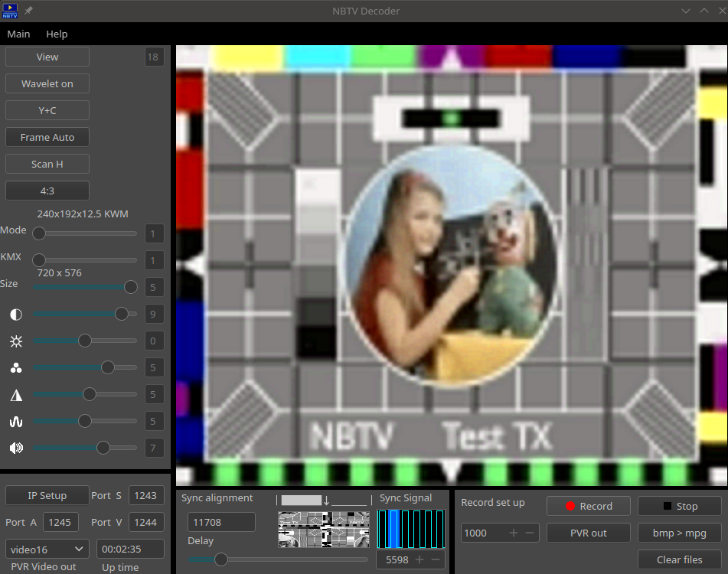Viewport: 728px width, 574px height.
Task: Click the Mode value box
Action: pos(153,233)
